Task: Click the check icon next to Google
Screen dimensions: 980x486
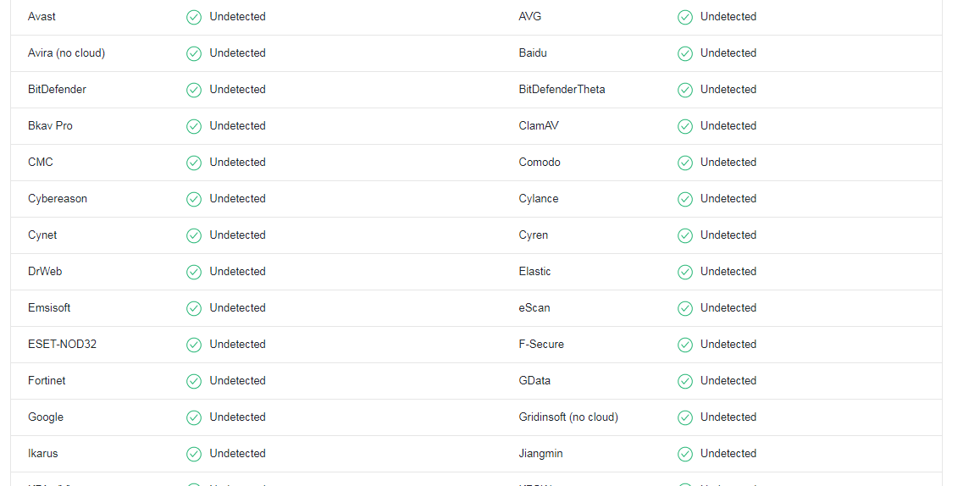Action: [194, 417]
